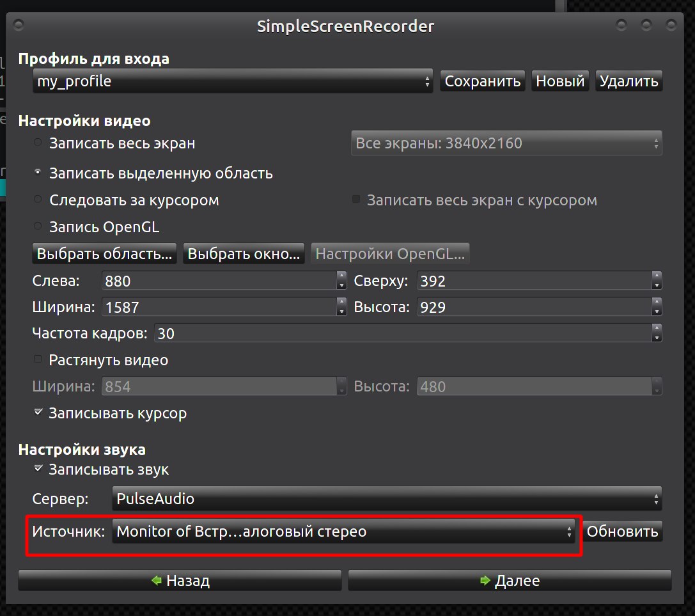Viewport: 695px width, 616px height.
Task: Decrease the Ширина 1587 value with down arrow
Action: pyautogui.click(x=341, y=312)
